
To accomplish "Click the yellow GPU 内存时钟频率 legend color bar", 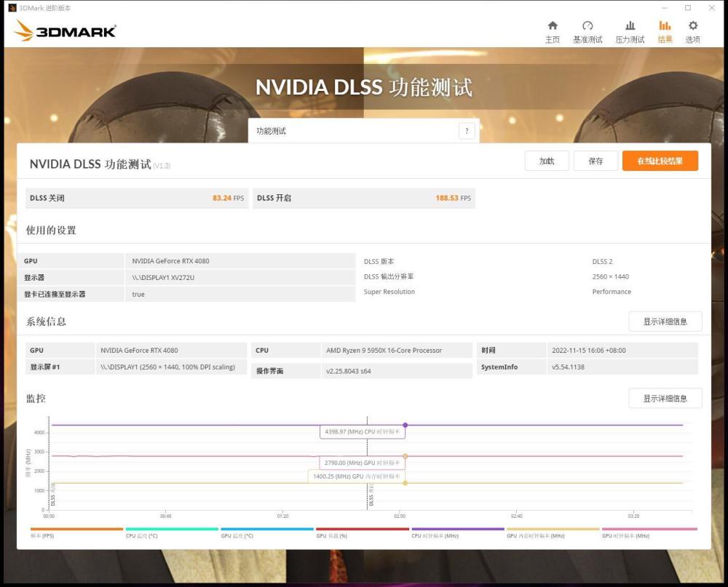I will (553, 529).
